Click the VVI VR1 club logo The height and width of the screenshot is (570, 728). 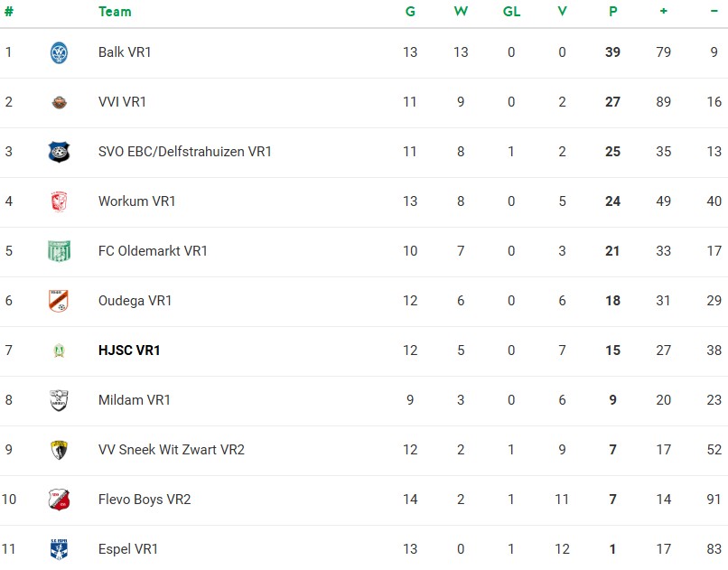(x=59, y=102)
